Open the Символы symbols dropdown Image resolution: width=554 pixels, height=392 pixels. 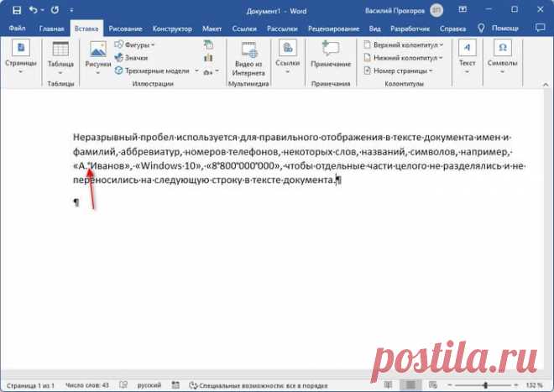(x=503, y=57)
